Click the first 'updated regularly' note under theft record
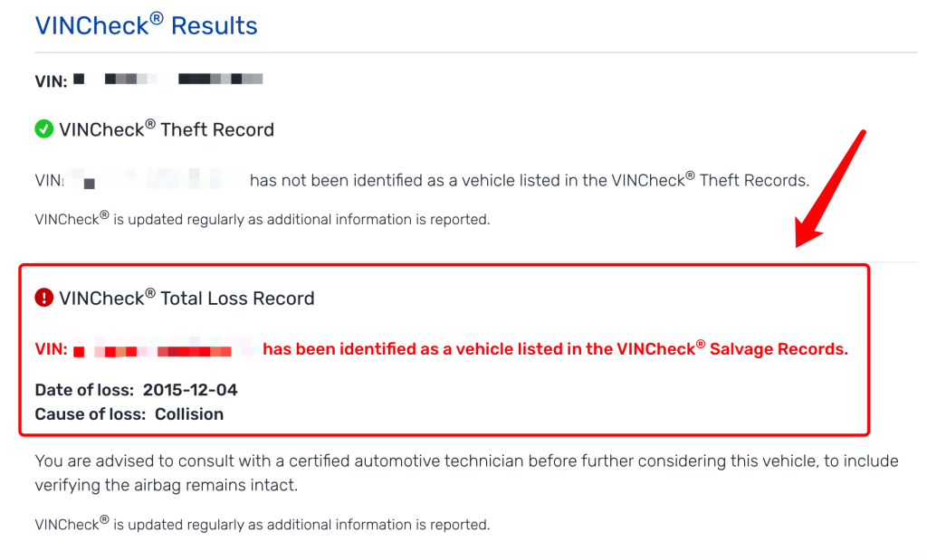Screen dimensions: 927x560 (263, 219)
